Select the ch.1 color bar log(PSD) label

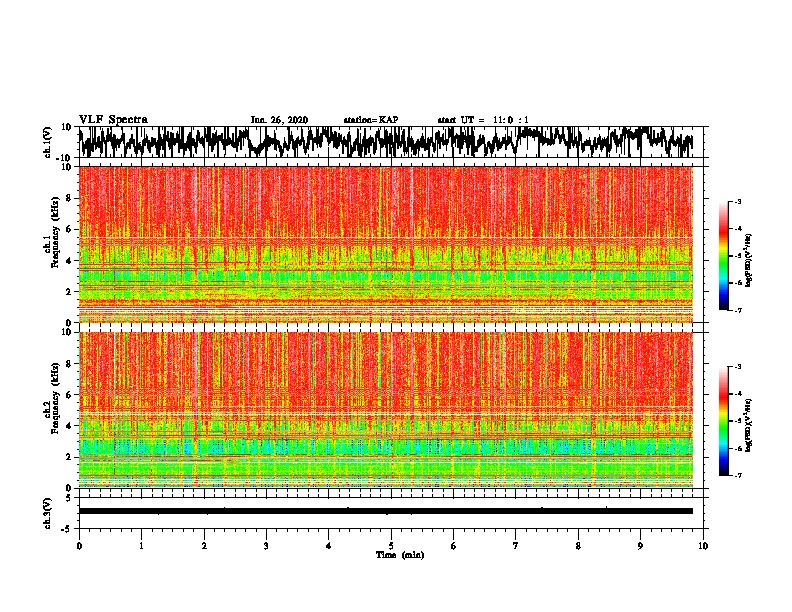tap(749, 261)
